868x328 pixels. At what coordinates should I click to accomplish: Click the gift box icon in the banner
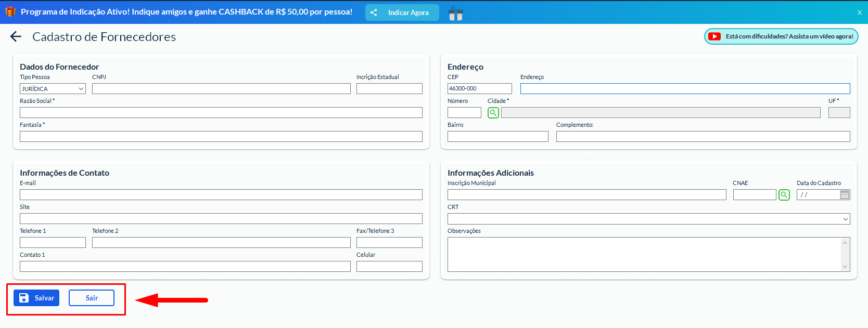456,13
